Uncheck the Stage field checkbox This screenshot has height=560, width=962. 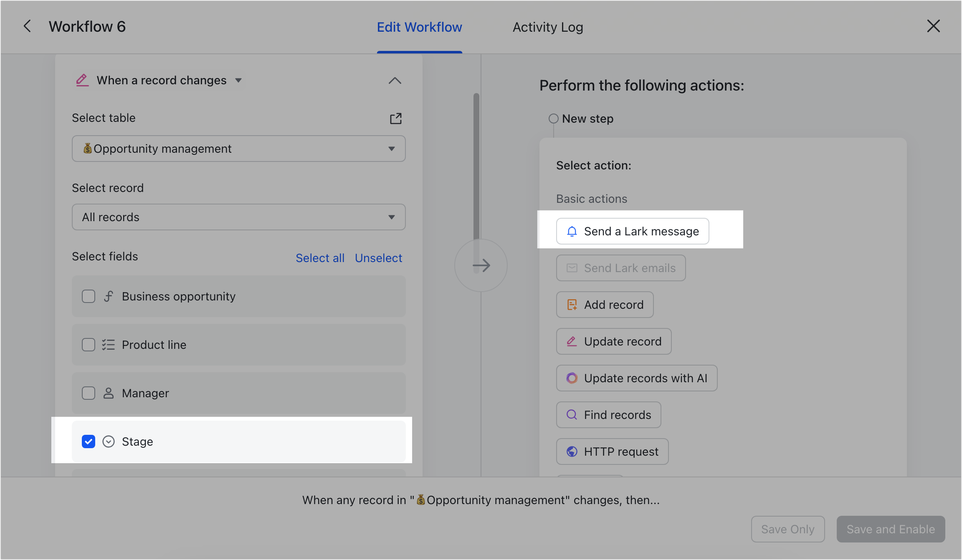89,441
